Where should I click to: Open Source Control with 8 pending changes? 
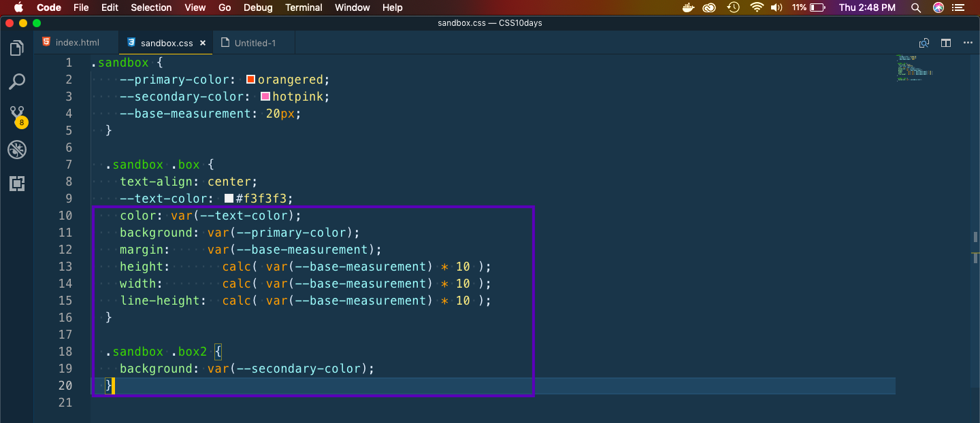coord(17,116)
